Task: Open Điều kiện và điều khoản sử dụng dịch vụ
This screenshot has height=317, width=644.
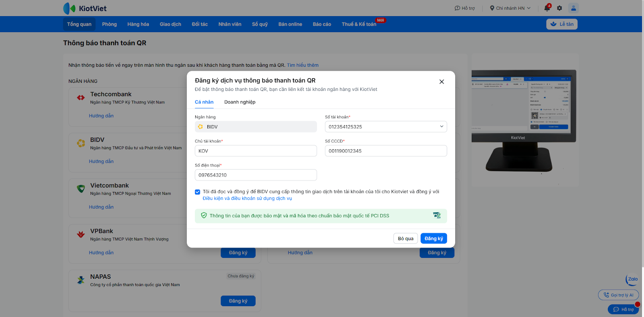Action: [x=248, y=198]
